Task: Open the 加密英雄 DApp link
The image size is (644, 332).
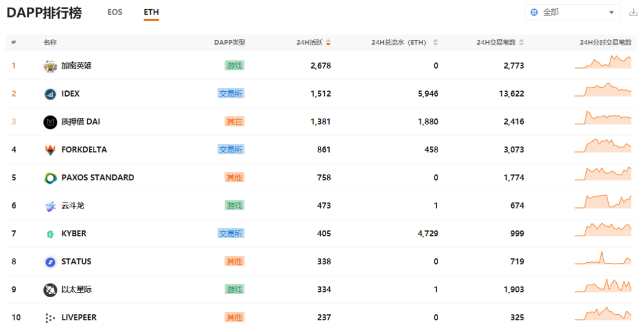Action: [x=77, y=65]
